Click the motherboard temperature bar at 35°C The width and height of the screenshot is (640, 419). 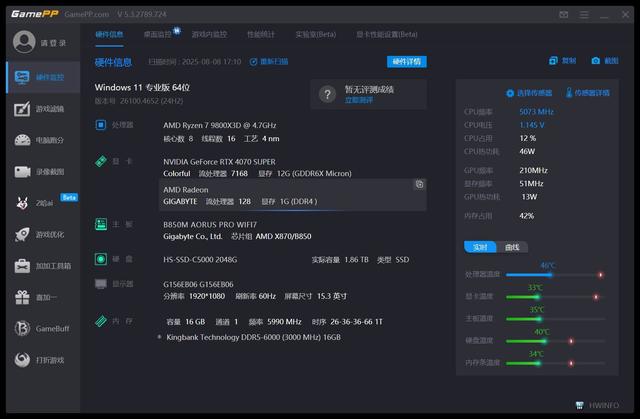point(555,319)
